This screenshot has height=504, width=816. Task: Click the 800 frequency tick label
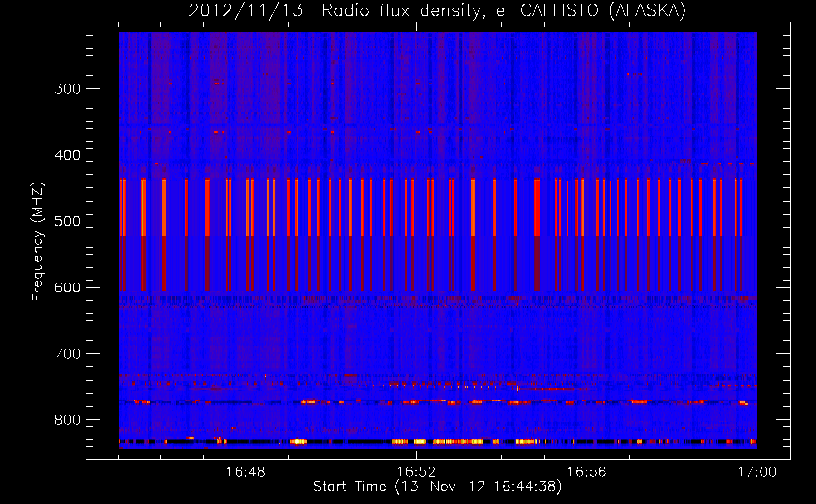point(68,420)
